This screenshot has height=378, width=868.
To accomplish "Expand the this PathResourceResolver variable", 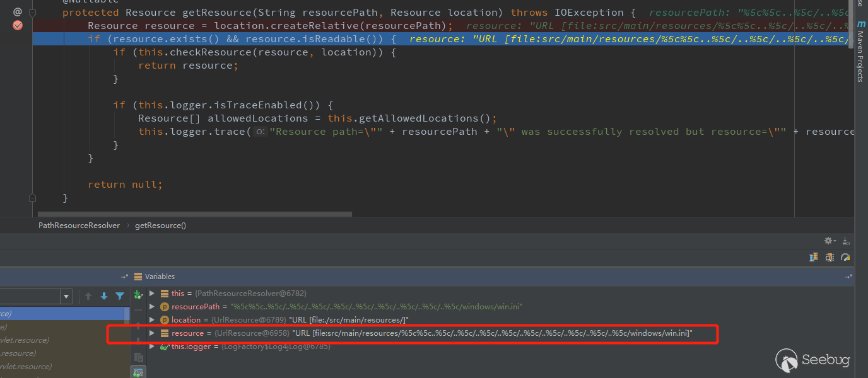I will [151, 293].
